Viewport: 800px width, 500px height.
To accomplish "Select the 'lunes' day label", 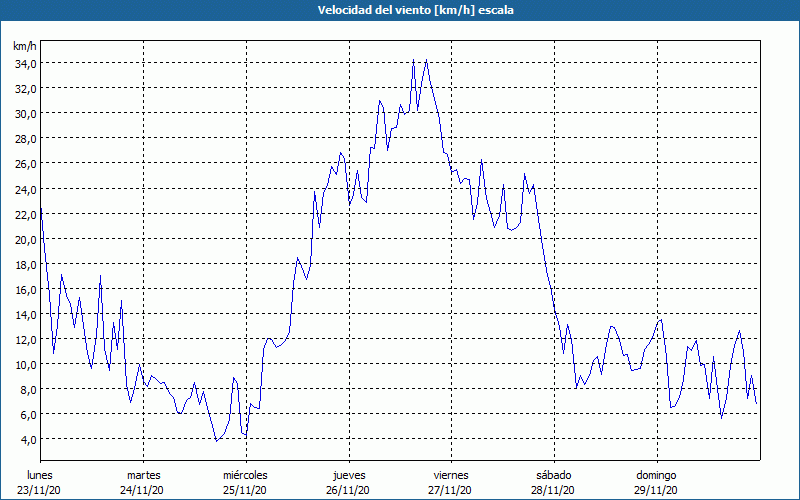I will click(x=40, y=475).
